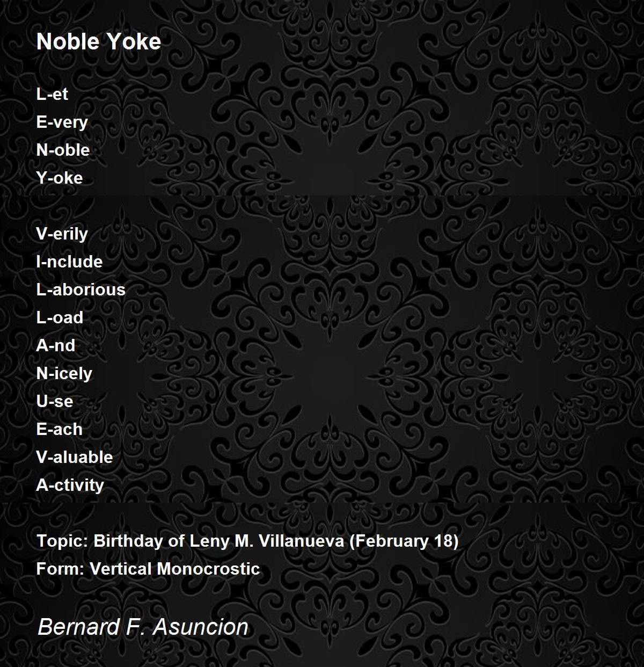Click the word I-nclude
The image size is (644, 667).
pos(69,262)
